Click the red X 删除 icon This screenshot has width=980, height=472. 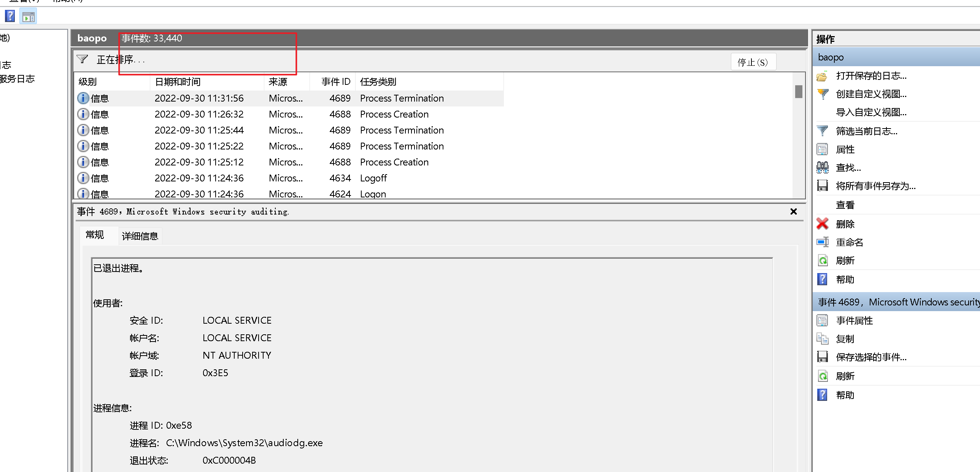(822, 224)
